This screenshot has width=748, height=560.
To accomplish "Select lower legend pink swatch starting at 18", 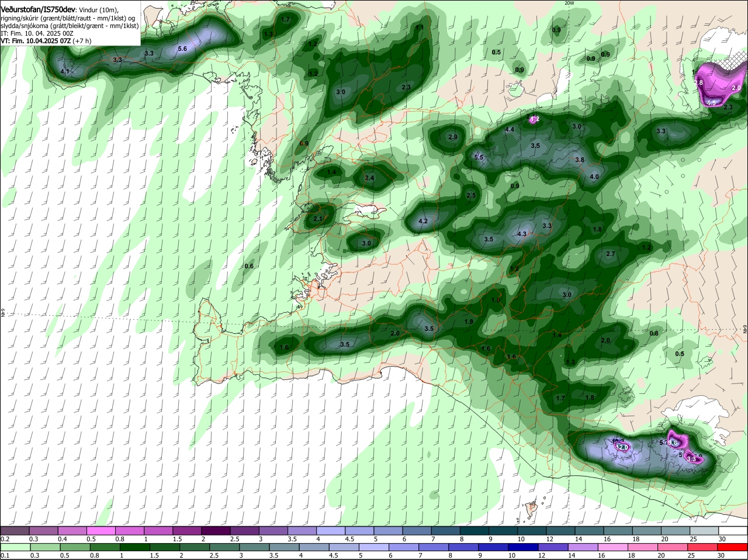I will (643, 547).
